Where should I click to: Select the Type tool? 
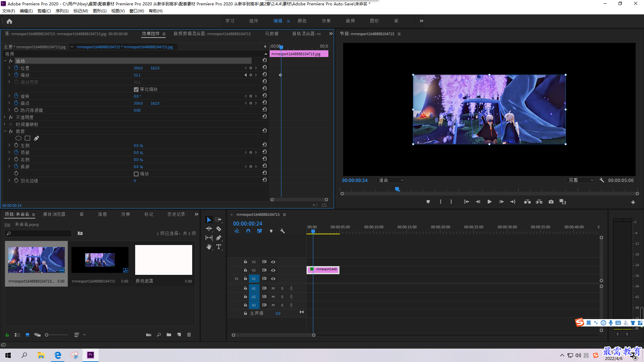click(219, 247)
